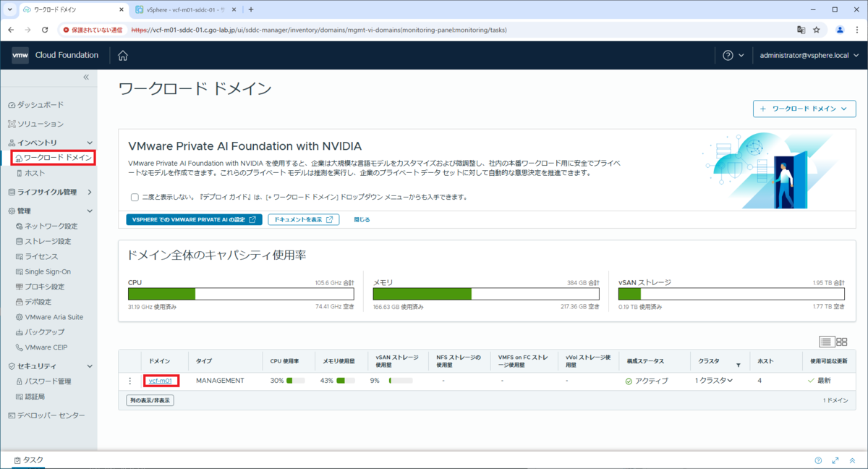Sort by タイプ column header
868x469 pixels.
[x=204, y=360]
